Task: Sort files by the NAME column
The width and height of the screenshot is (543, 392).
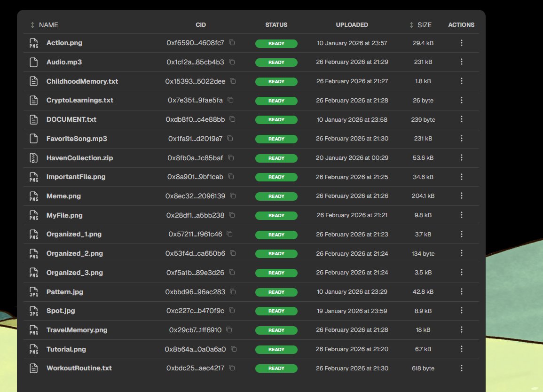Action: tap(44, 25)
